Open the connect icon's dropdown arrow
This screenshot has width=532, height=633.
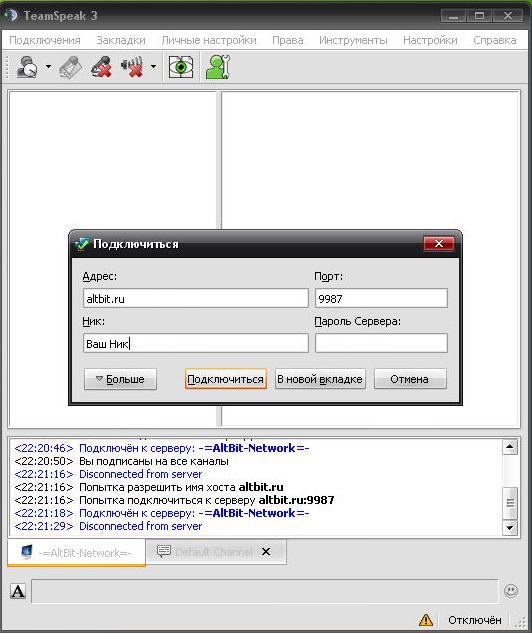pos(48,67)
